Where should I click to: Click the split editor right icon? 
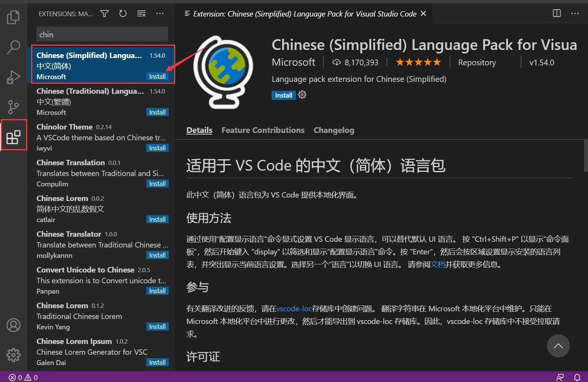point(556,13)
